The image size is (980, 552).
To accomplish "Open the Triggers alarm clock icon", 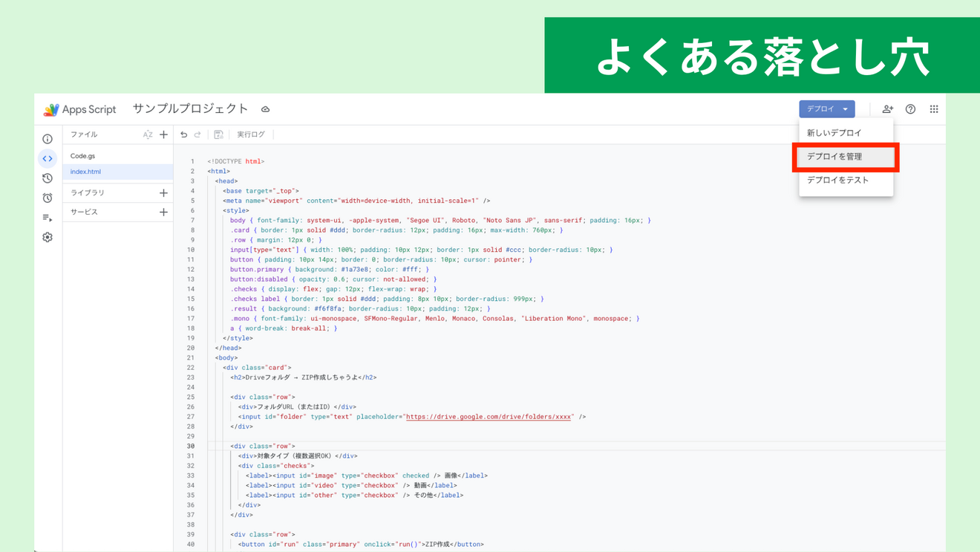I will point(48,198).
